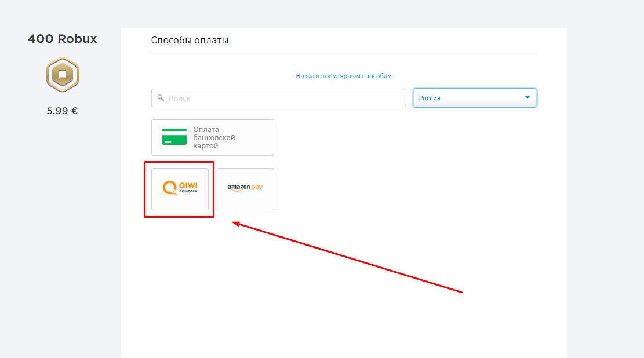Click the word Россия in country selector
This screenshot has width=644, height=358.
(x=430, y=98)
